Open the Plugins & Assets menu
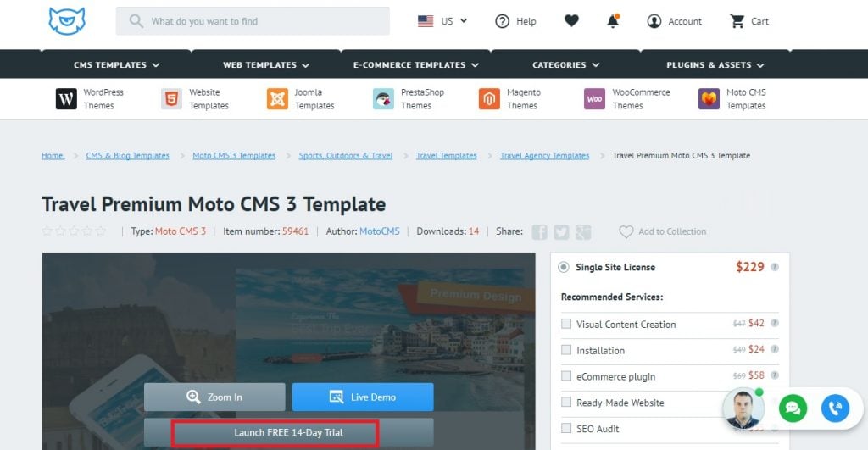 click(715, 64)
